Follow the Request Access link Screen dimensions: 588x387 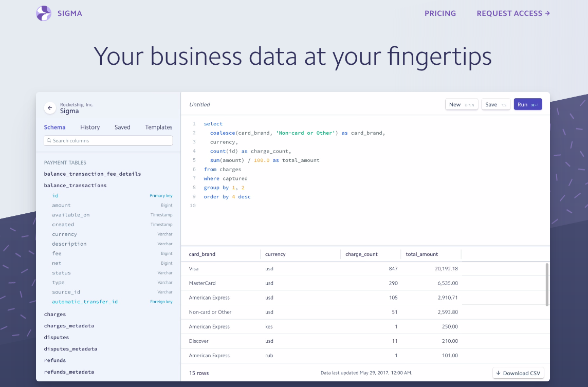coord(513,13)
